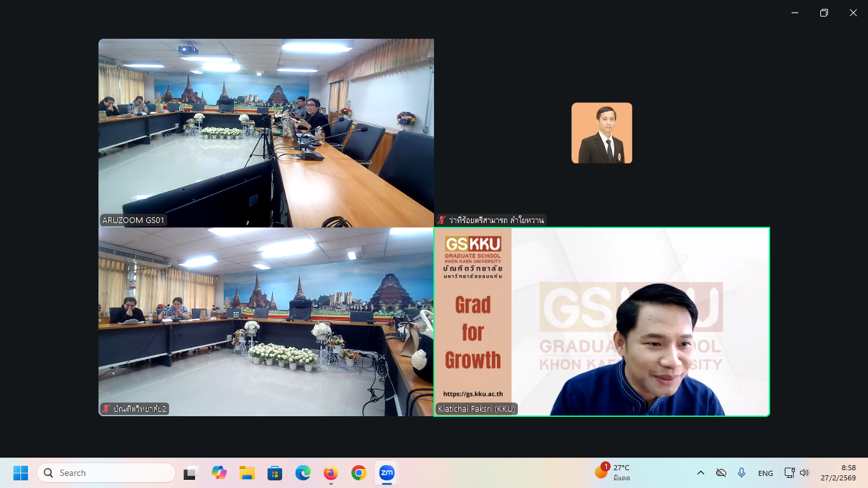Click the cloud sync status tray icon

tap(721, 473)
